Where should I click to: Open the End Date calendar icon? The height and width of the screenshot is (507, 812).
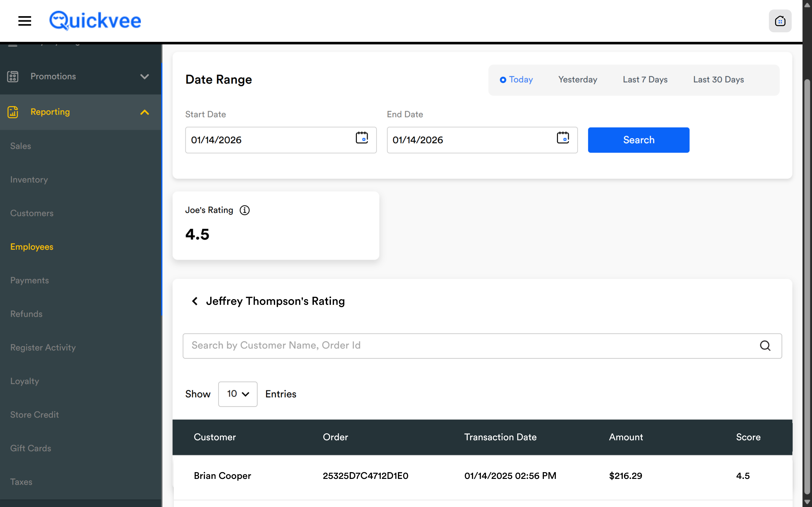pos(563,138)
